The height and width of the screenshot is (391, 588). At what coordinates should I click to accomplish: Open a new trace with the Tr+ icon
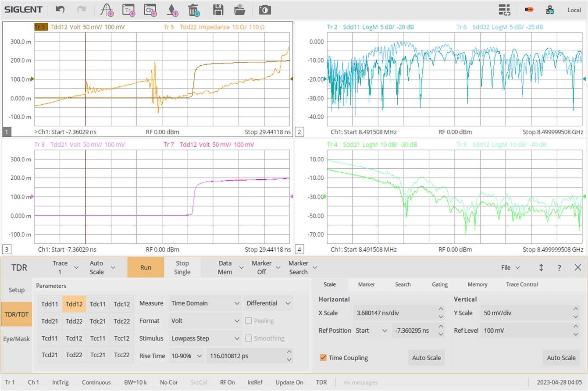(x=128, y=9)
